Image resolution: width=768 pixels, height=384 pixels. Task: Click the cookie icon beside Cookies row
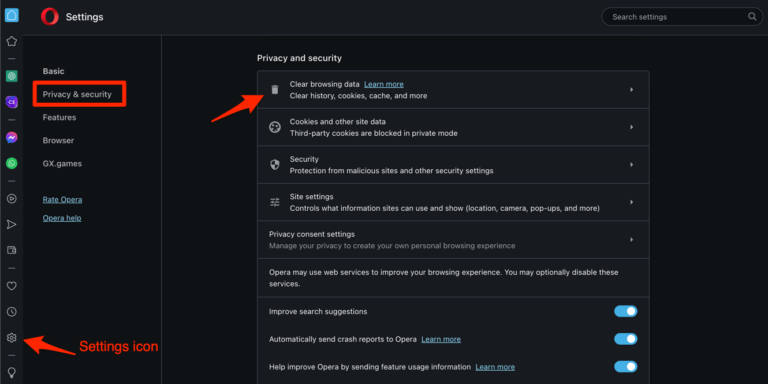coord(275,127)
